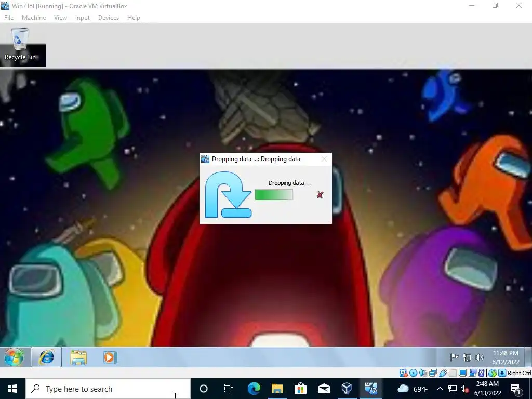Screen dimensions: 532x399
Task: Click the recording indicator with overlapping screens
Action: pyautogui.click(x=473, y=373)
